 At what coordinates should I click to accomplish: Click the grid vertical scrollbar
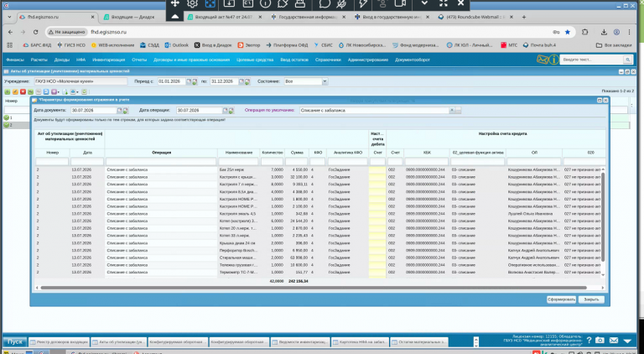[603, 216]
